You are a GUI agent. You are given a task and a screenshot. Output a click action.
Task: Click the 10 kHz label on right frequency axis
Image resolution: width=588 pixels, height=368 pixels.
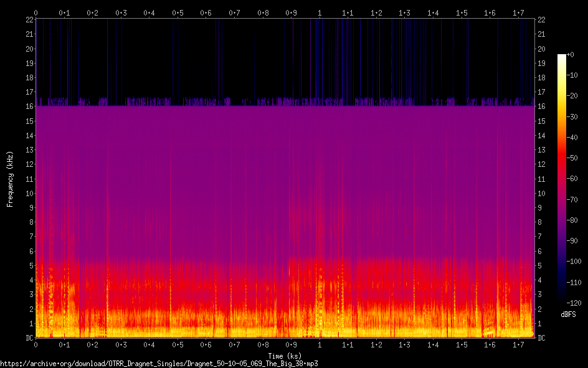pyautogui.click(x=541, y=193)
